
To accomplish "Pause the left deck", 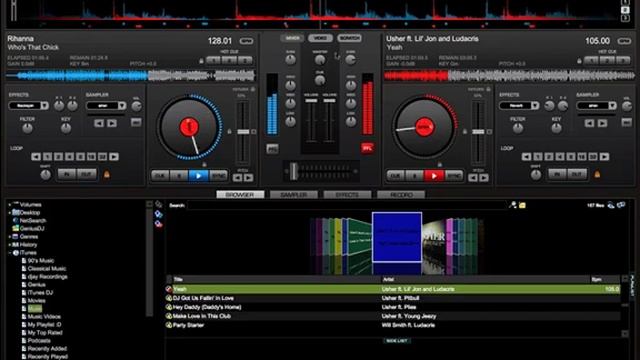I will (179, 176).
